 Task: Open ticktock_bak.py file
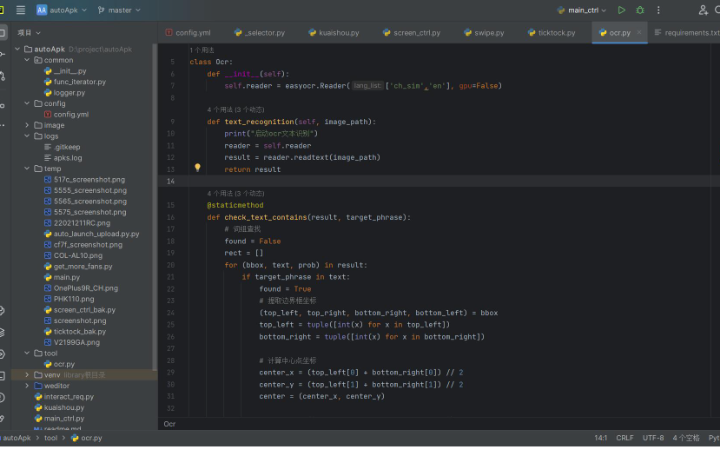pyautogui.click(x=75, y=332)
